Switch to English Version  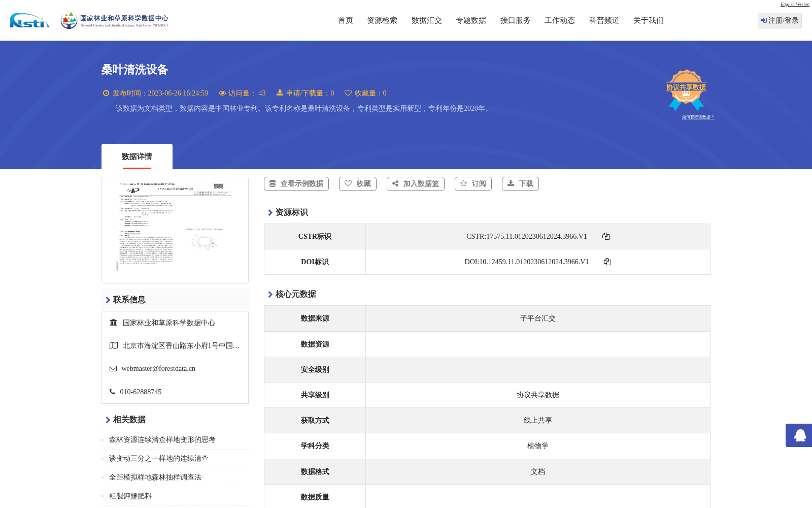[x=795, y=4]
